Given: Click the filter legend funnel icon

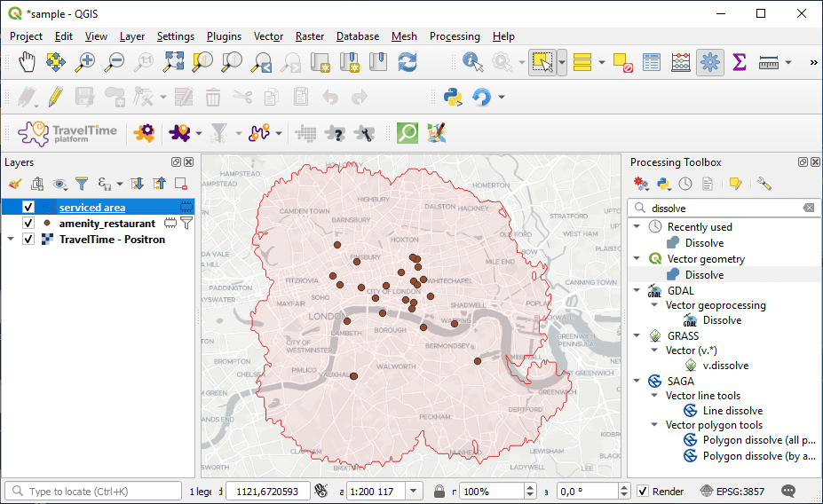Looking at the screenshot, I should pos(82,184).
